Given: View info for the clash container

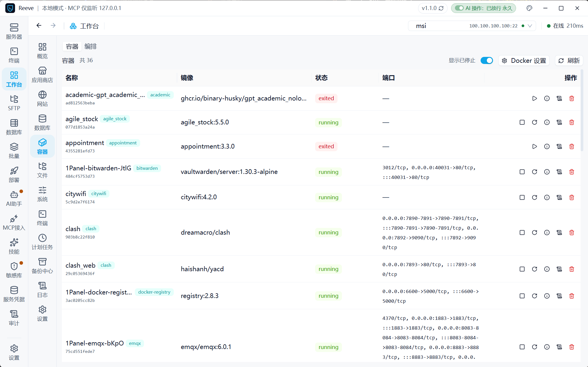Looking at the screenshot, I should click(x=547, y=233).
